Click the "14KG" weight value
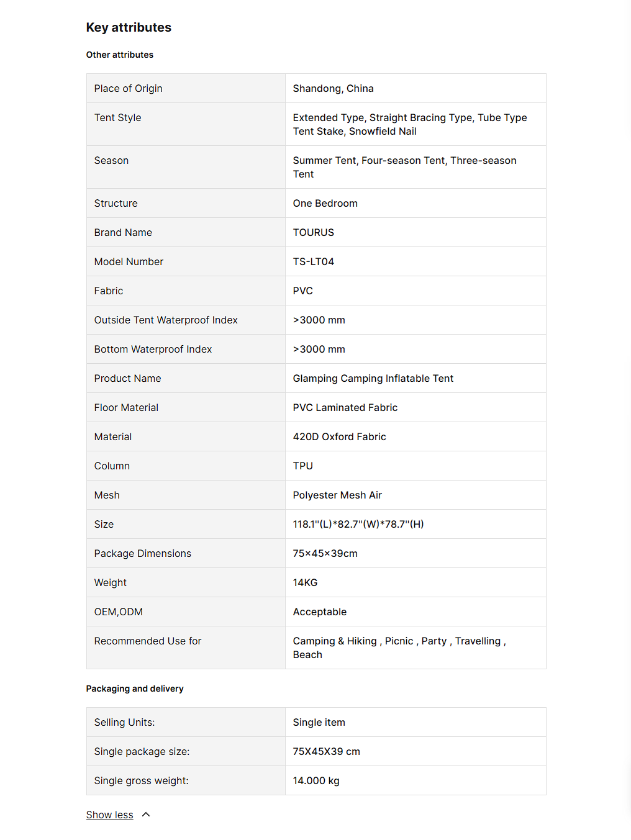This screenshot has height=840, width=631. click(x=305, y=582)
